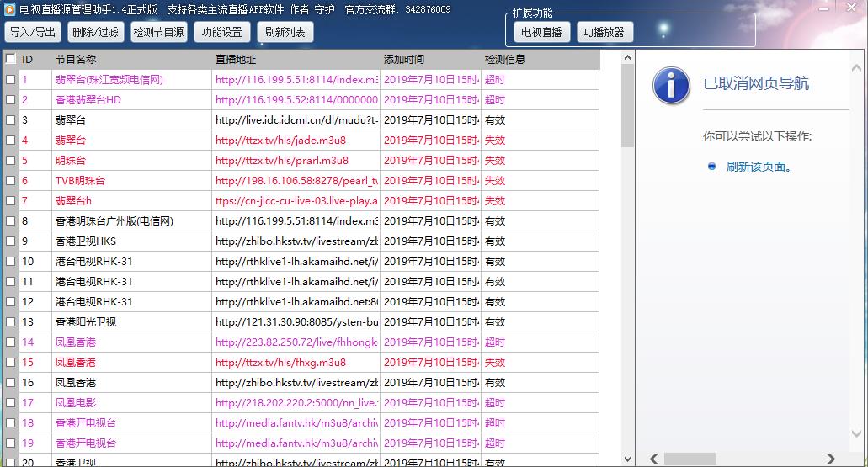Viewport: 868px width, 467px height.
Task: Open 功能设置 settings
Action: (222, 32)
